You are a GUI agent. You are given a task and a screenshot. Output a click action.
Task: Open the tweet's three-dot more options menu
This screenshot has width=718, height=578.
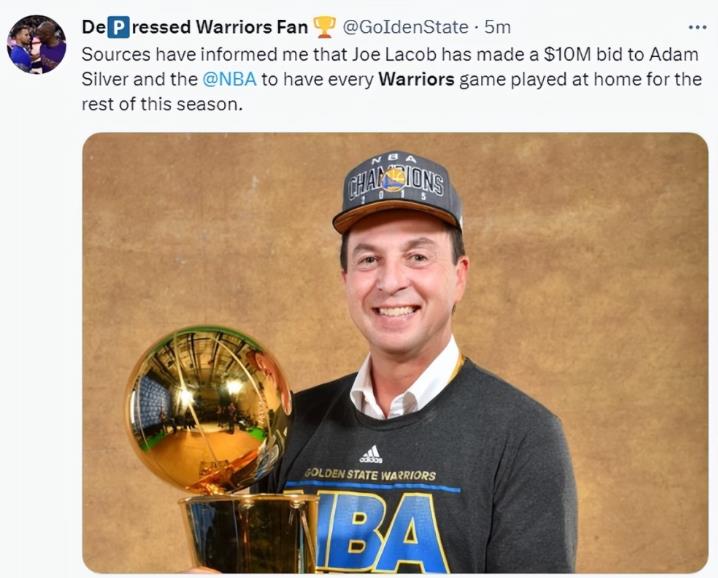tap(697, 27)
